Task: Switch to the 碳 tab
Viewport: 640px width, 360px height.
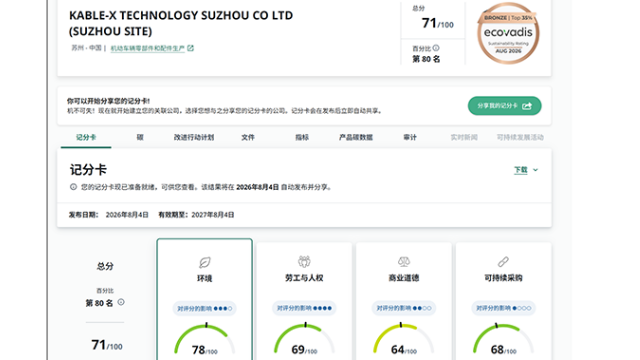Action: (x=140, y=137)
